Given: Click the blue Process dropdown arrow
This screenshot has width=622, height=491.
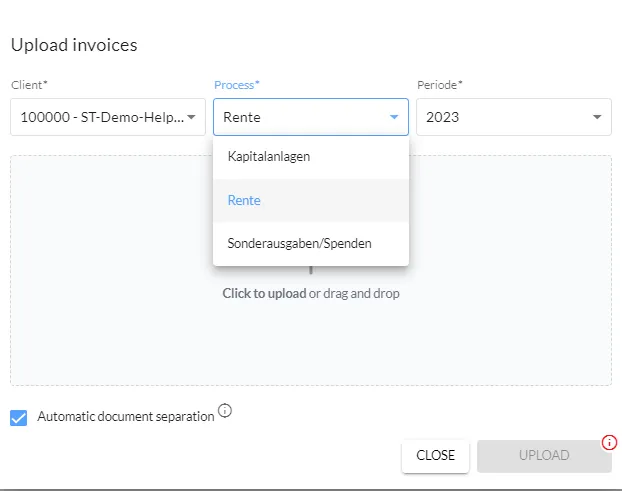Looking at the screenshot, I should tap(394, 117).
